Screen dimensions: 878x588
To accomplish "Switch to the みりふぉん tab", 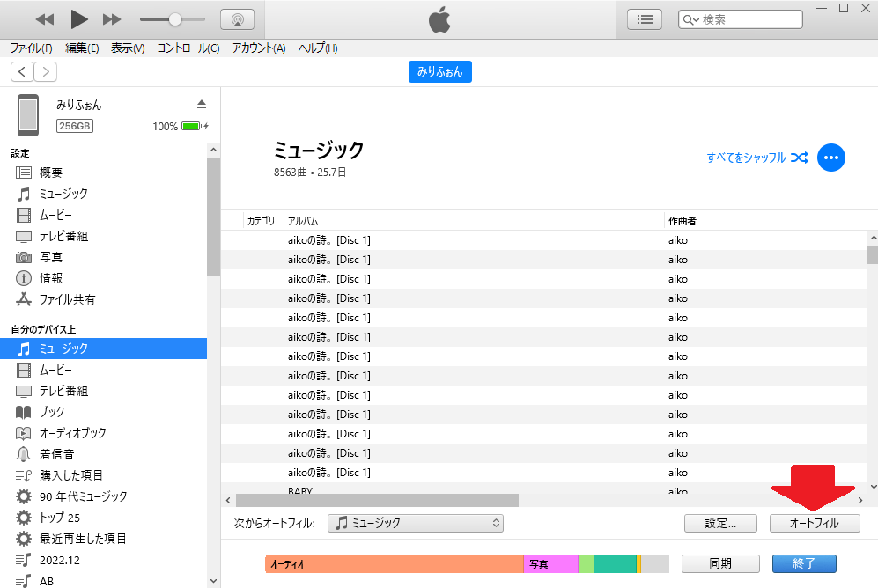I will click(439, 71).
